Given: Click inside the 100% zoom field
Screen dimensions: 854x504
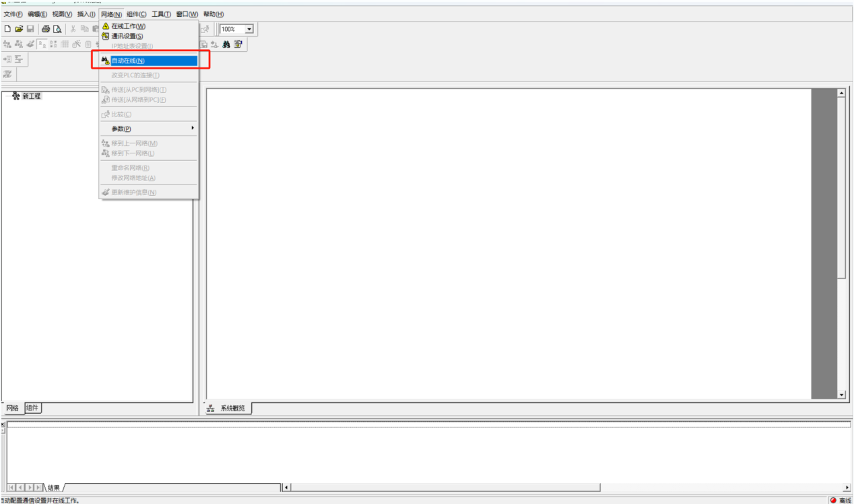Looking at the screenshot, I should coord(232,29).
